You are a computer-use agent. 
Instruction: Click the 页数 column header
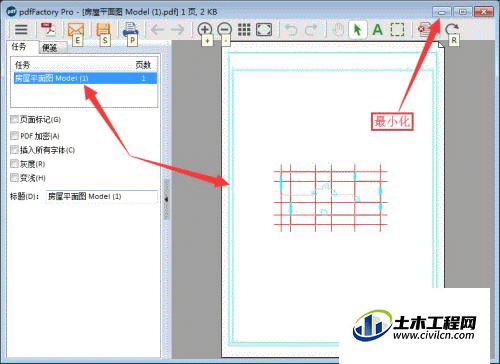coord(143,65)
